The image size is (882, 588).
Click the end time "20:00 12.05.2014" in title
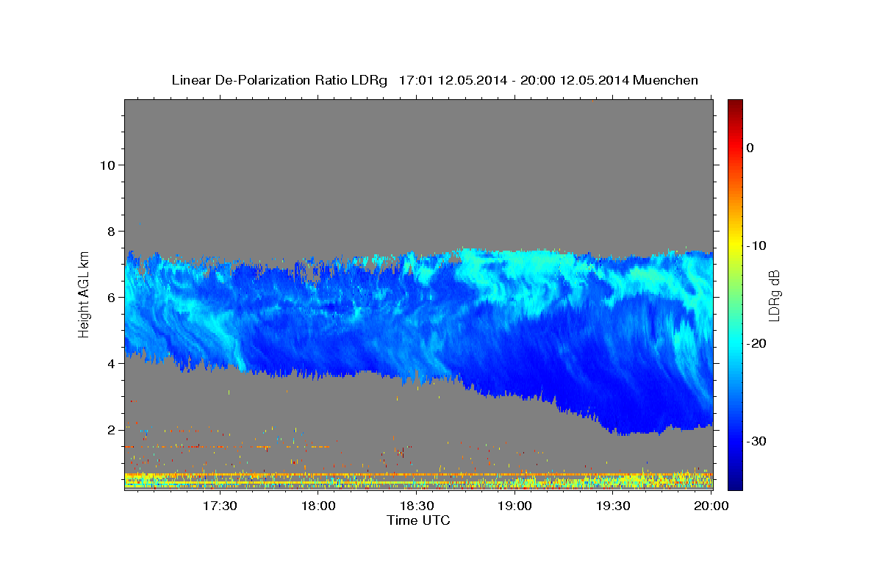point(575,80)
